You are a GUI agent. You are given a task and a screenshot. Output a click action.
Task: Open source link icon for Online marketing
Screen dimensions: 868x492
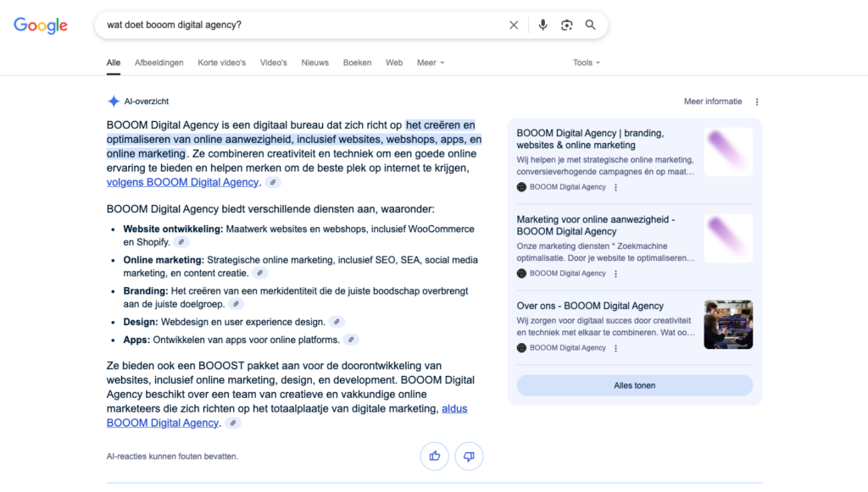[259, 273]
